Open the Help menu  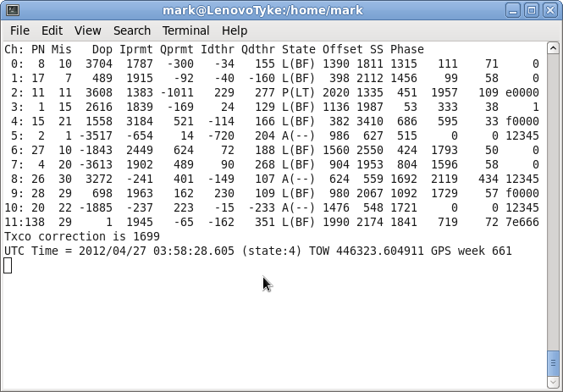[235, 30]
